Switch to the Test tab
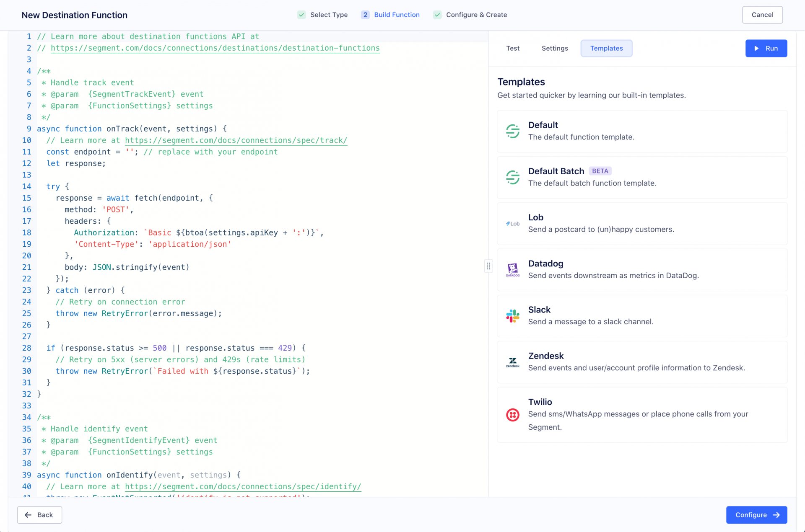 (x=513, y=48)
